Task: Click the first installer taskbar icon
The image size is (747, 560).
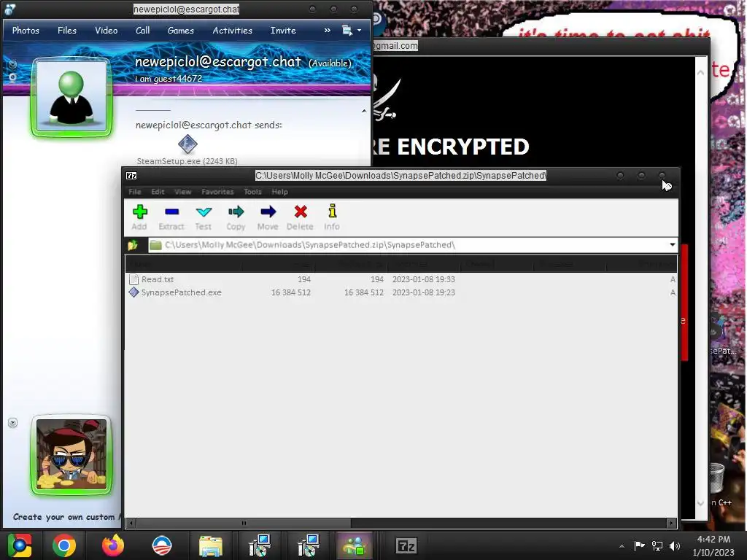Action: pyautogui.click(x=260, y=545)
